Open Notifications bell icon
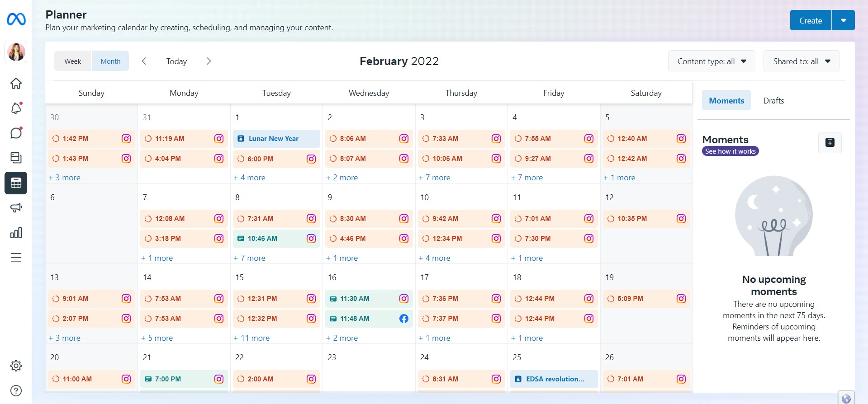Image resolution: width=868 pixels, height=404 pixels. pos(16,108)
